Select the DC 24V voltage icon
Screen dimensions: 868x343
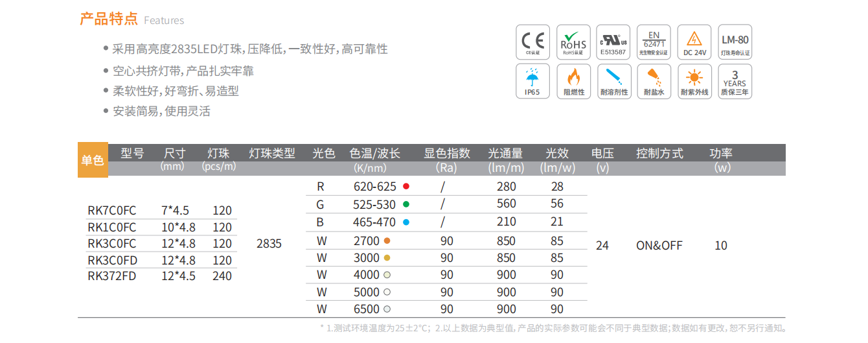(x=694, y=43)
